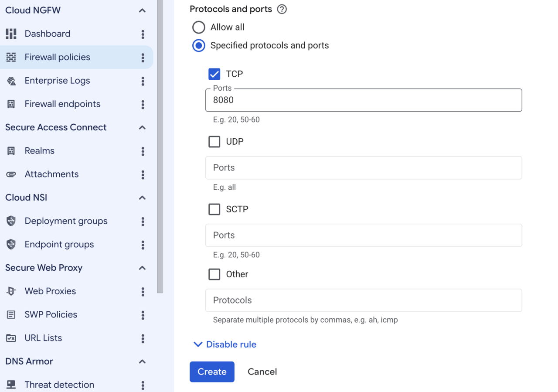The width and height of the screenshot is (558, 392).
Task: Open Firewall endpoints page
Action: point(62,104)
